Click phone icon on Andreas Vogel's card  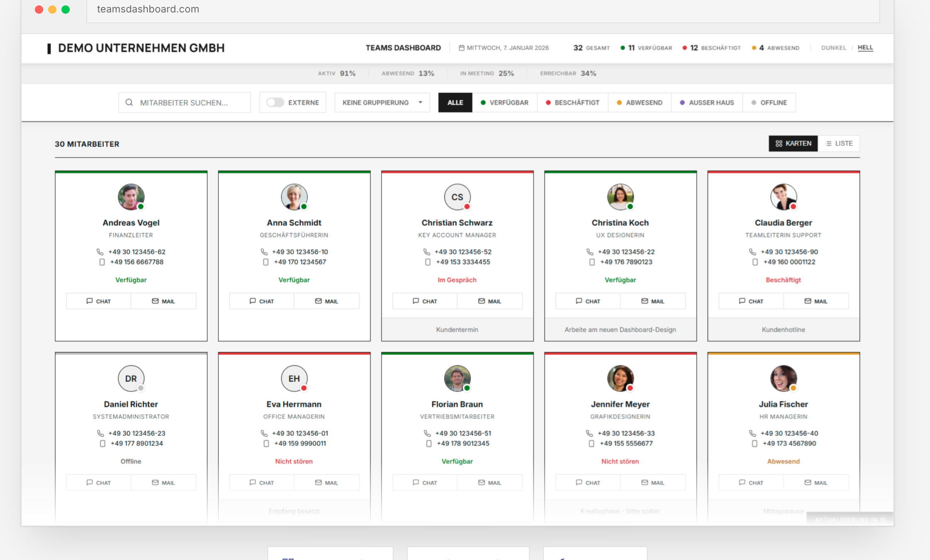coord(100,252)
